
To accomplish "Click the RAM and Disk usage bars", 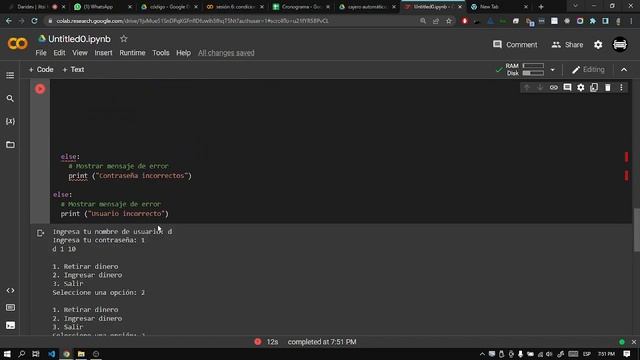I will (525, 69).
